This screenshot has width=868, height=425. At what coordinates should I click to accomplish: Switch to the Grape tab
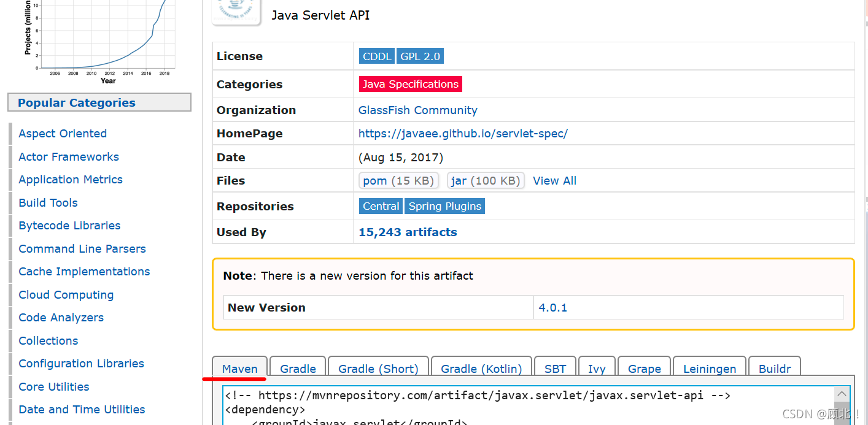pyautogui.click(x=645, y=369)
